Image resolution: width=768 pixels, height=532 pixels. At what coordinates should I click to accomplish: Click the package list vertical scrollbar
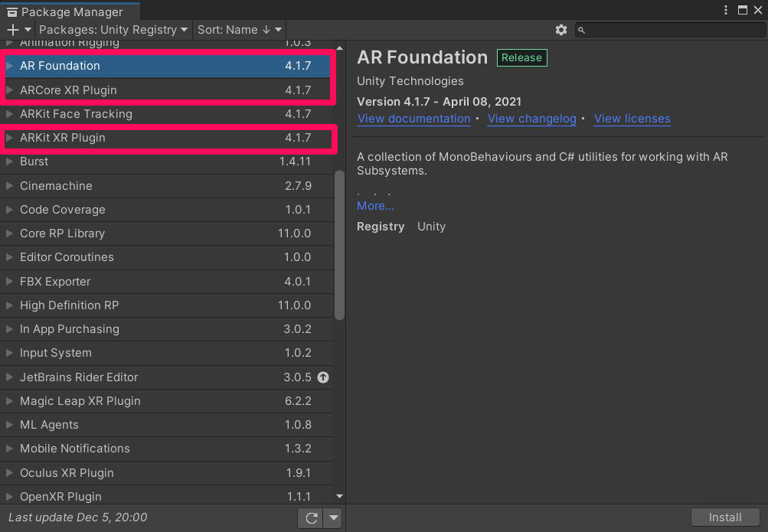point(339,245)
